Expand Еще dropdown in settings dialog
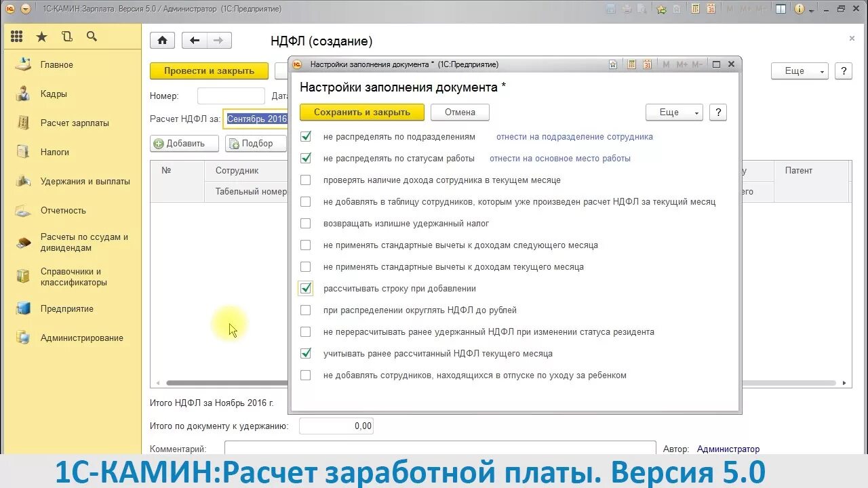 pyautogui.click(x=674, y=113)
